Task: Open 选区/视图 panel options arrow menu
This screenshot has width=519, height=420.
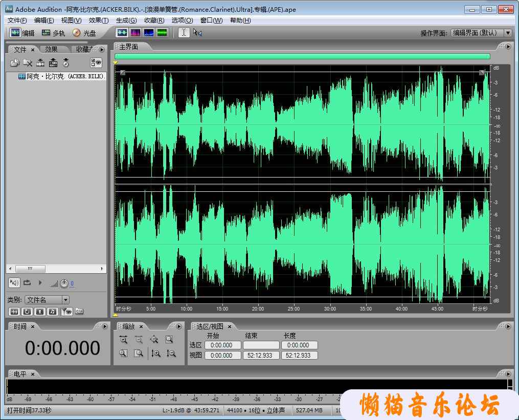Action: point(508,326)
